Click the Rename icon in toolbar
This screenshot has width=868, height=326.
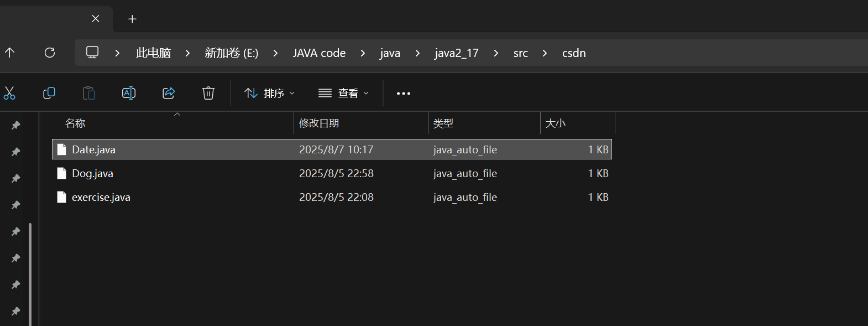[x=129, y=93]
